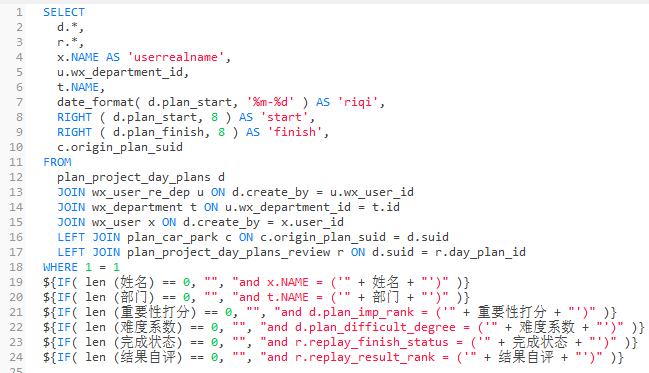Click wx_department table name on line 14
Image resolution: width=649 pixels, height=373 pixels.
pyautogui.click(x=137, y=207)
